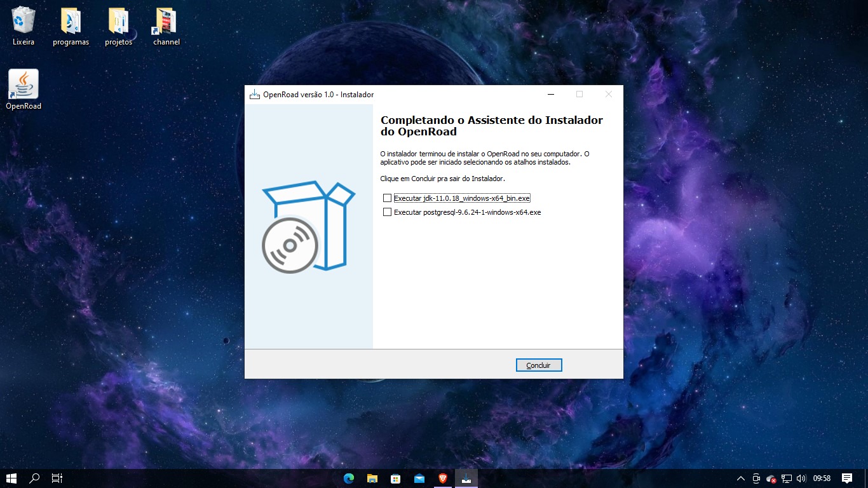Image resolution: width=868 pixels, height=488 pixels.
Task: Open the notification center icon
Action: (x=847, y=478)
